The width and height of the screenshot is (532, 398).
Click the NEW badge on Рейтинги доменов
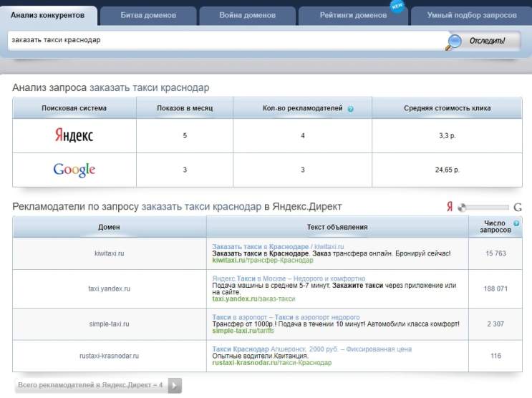(x=397, y=6)
